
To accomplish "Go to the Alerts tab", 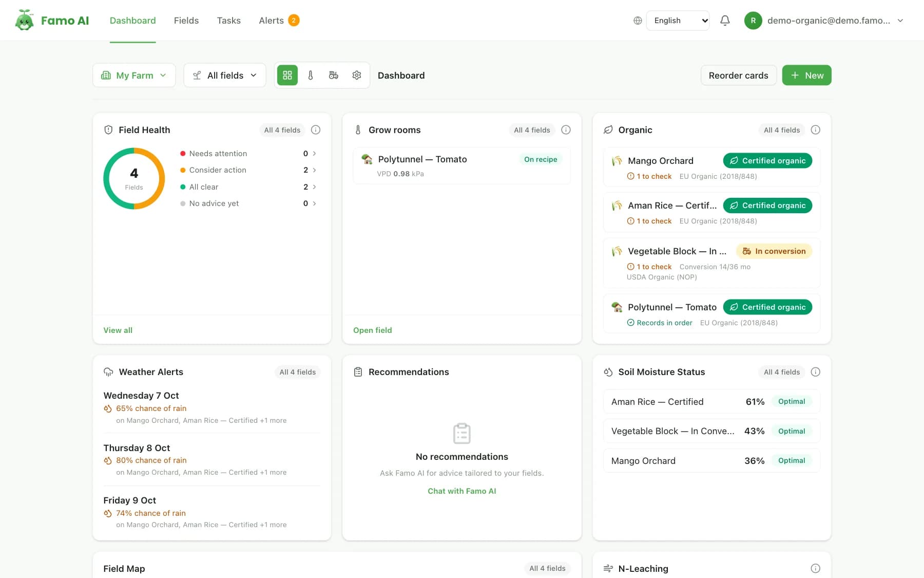I will [279, 21].
